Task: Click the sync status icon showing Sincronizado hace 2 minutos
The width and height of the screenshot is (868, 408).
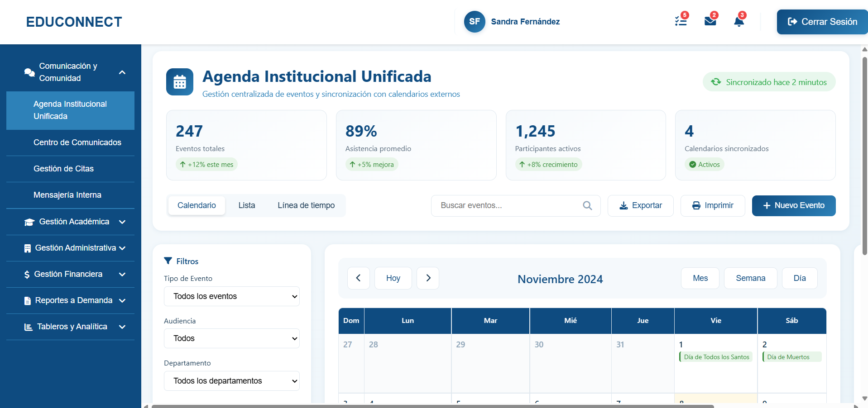Action: (x=716, y=82)
